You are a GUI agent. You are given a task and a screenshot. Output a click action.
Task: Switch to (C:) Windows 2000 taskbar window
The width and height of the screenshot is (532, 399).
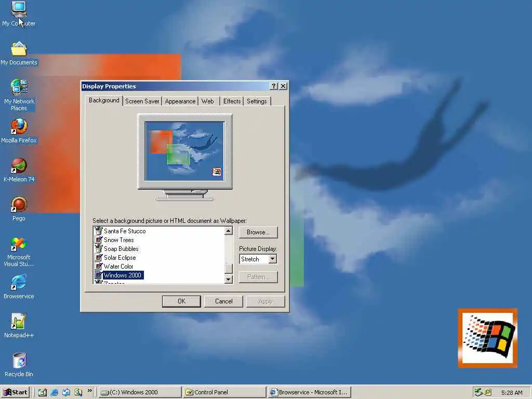pos(140,392)
